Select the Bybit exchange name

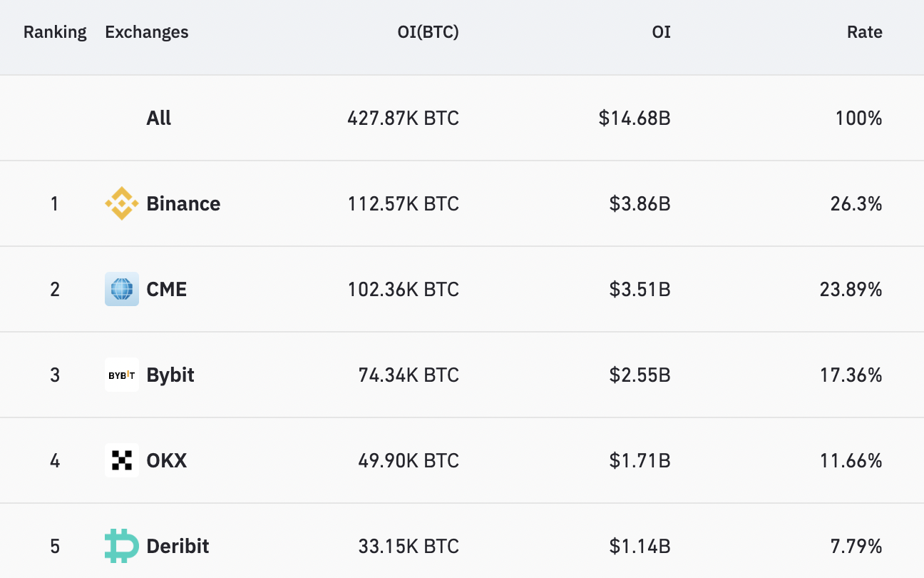point(170,375)
